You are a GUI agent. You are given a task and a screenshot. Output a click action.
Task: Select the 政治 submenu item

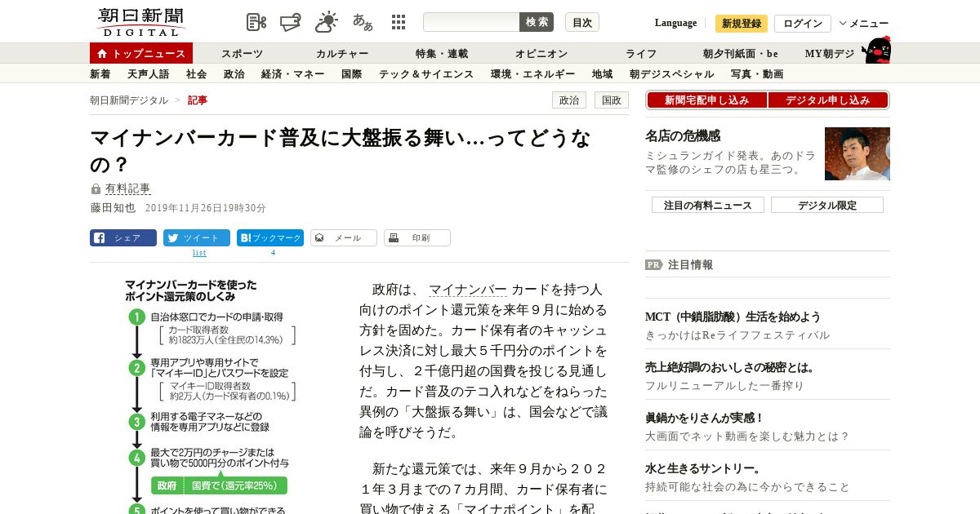[x=234, y=74]
